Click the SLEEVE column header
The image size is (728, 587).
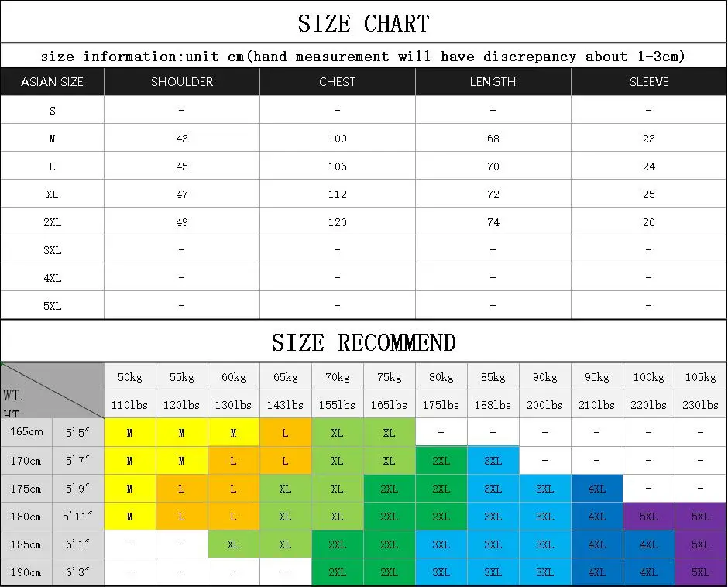coord(648,82)
